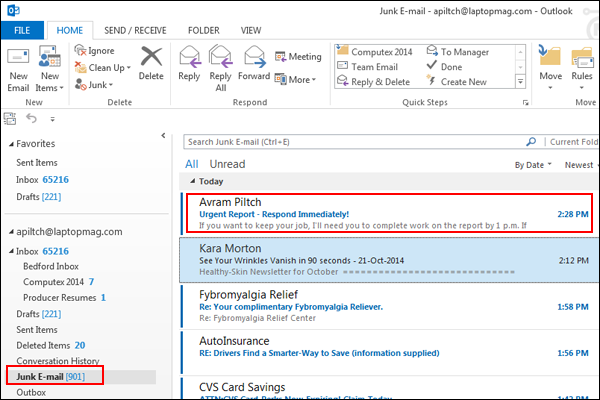Collapse the account Inbox folder tree
The image size is (600, 400).
point(11,251)
